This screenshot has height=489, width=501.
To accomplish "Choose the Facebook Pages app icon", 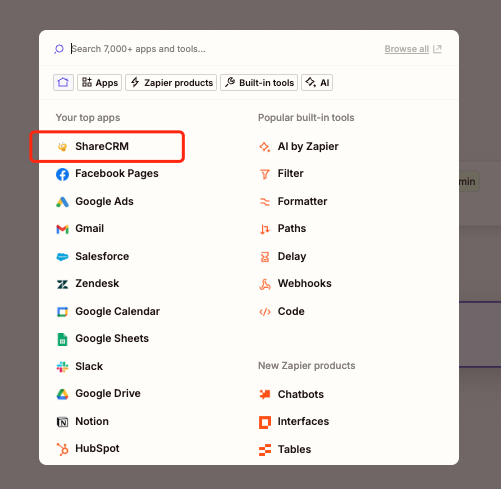I will point(62,174).
